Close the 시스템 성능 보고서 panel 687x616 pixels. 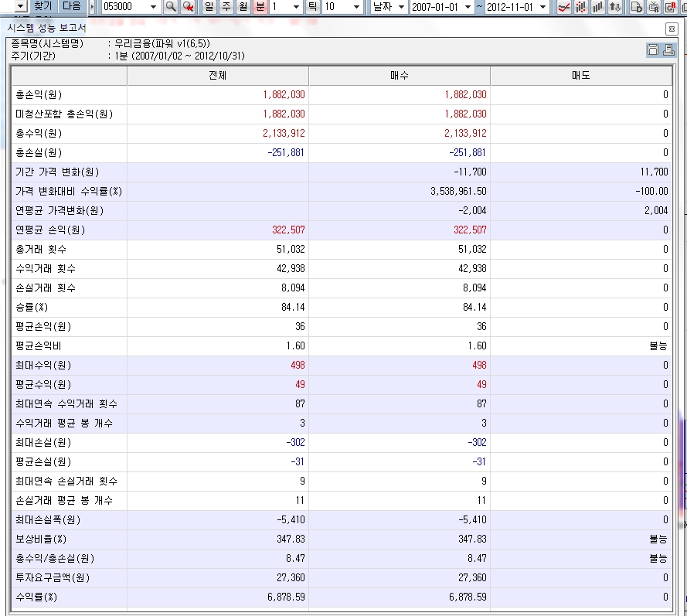[672, 29]
